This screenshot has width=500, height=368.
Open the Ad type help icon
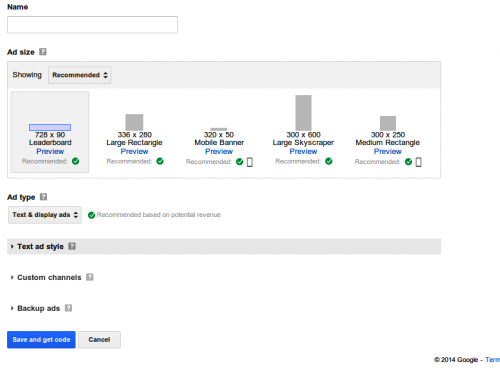click(43, 197)
